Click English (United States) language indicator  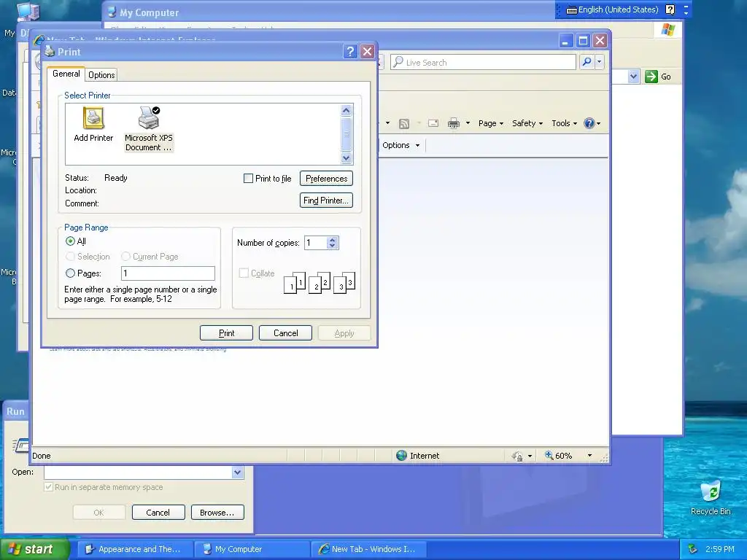click(x=618, y=9)
